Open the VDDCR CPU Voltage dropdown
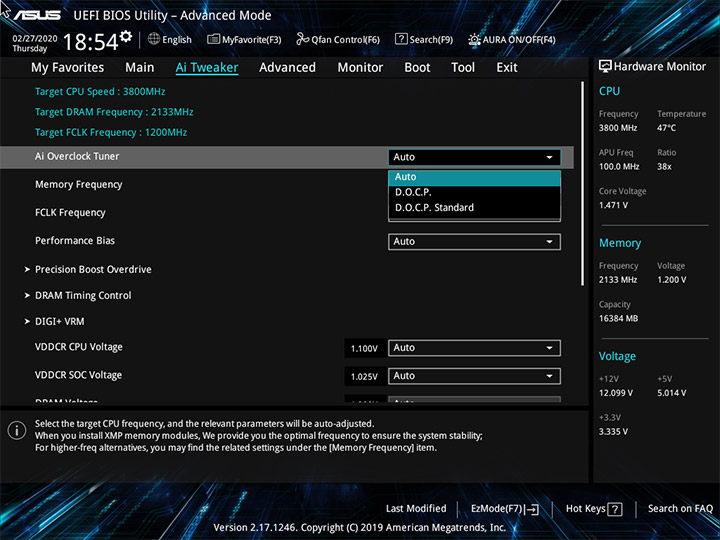 [474, 348]
